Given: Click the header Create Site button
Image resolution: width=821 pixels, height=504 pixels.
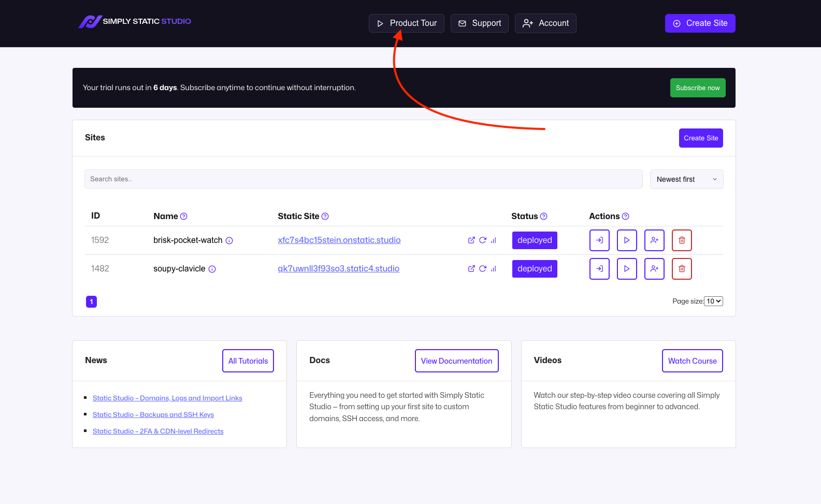Looking at the screenshot, I should (x=700, y=23).
